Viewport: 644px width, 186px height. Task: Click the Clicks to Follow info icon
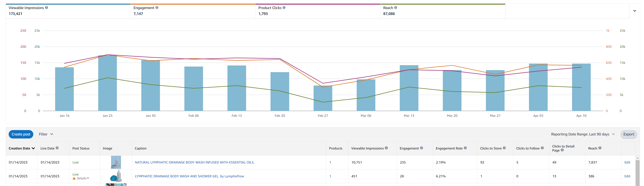click(x=542, y=148)
